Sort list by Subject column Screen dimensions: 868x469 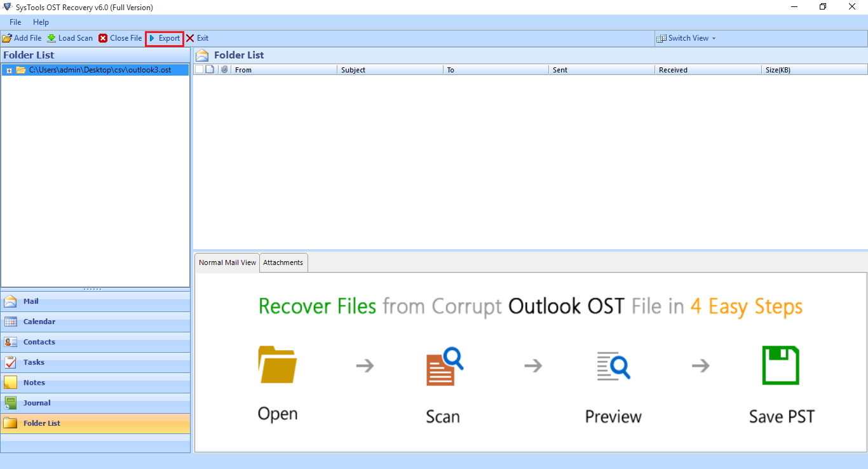tap(390, 70)
